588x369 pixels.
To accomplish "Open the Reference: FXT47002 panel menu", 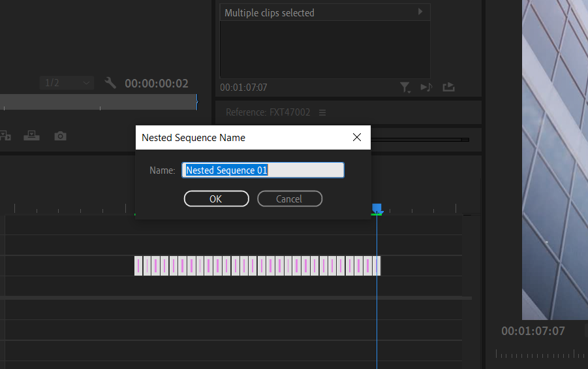I will tap(322, 112).
